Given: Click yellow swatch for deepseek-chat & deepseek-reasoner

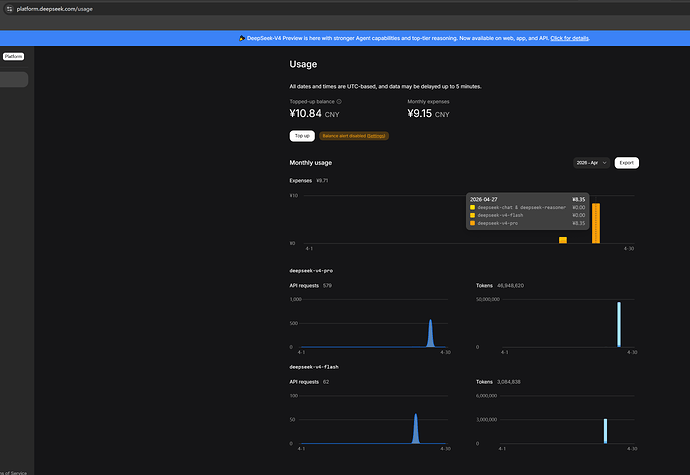Looking at the screenshot, I should click(472, 207).
